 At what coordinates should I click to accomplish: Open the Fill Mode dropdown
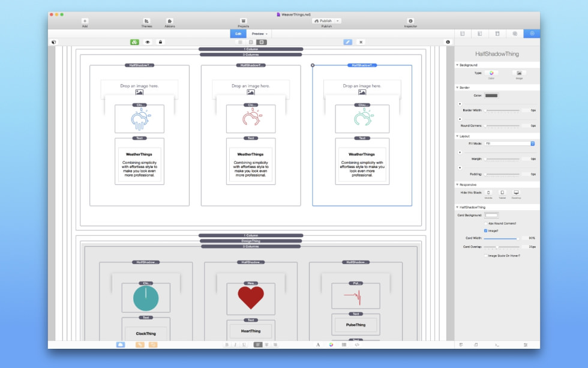point(509,143)
